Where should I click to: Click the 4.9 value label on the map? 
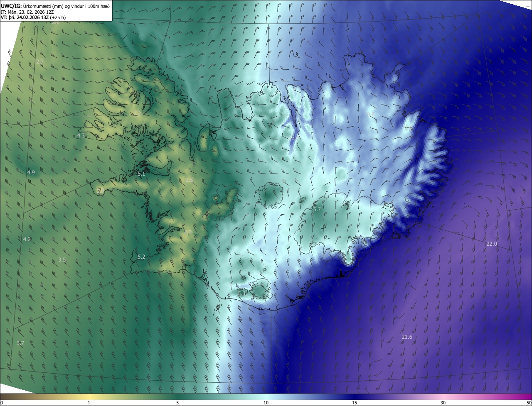31,172
